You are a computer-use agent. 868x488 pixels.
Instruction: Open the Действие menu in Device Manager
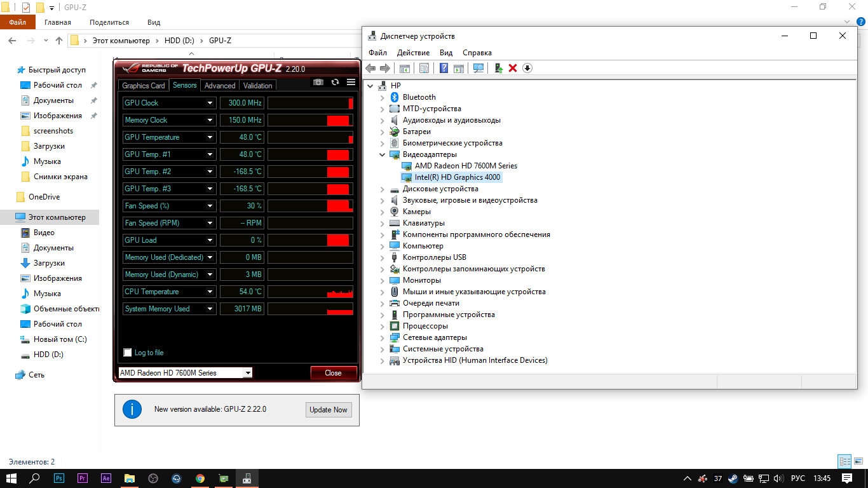pos(413,53)
